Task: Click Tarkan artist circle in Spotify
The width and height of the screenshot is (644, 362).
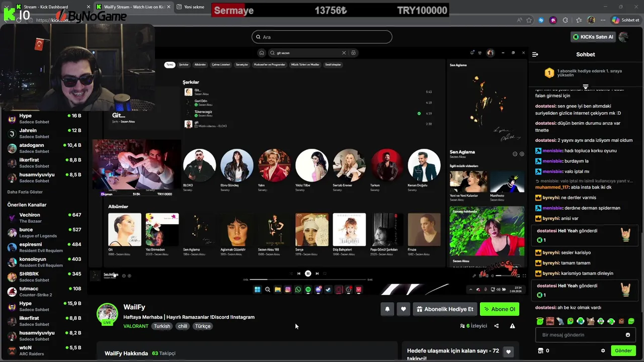Action: point(387,165)
